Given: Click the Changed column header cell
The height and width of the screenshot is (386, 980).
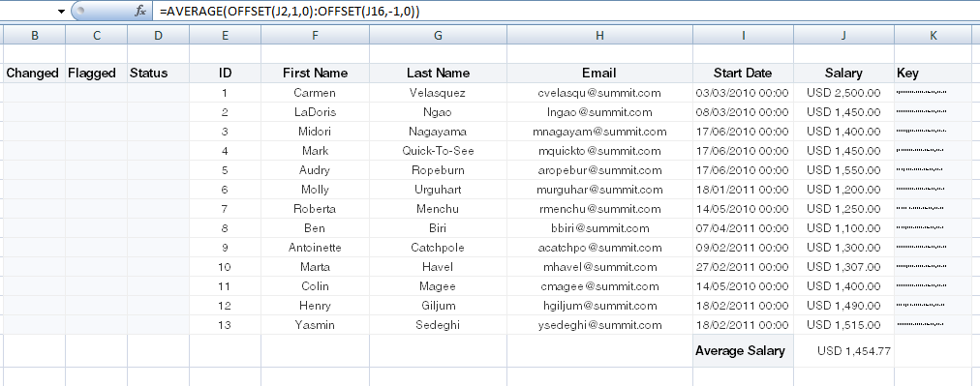Looking at the screenshot, I should tap(33, 74).
